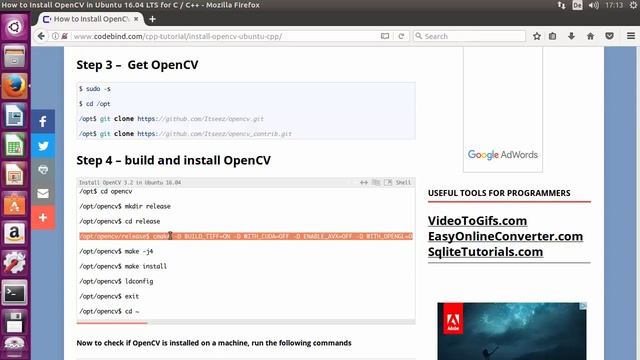The width and height of the screenshot is (640, 360).
Task: Open the network indicator in top panel
Action: coord(562,5)
